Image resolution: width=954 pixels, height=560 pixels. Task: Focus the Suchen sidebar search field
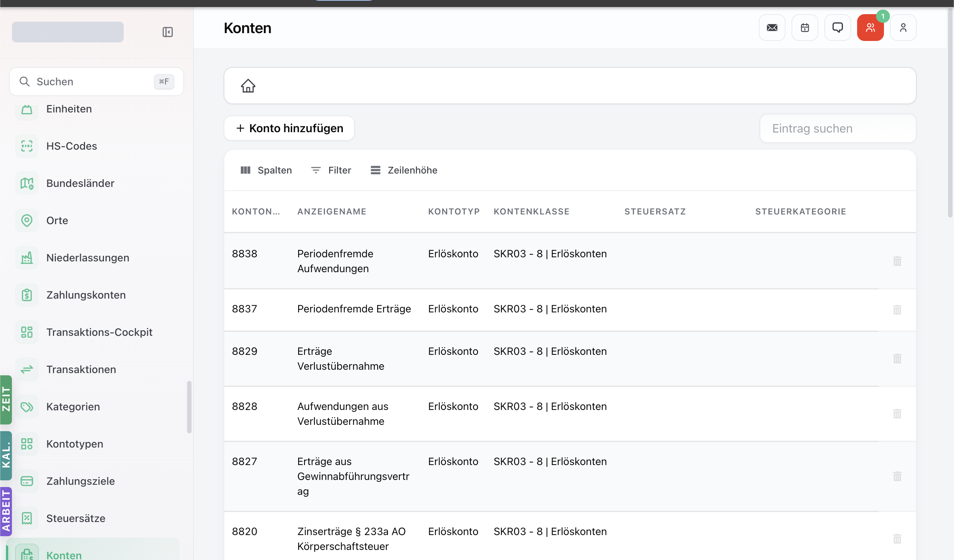click(97, 82)
